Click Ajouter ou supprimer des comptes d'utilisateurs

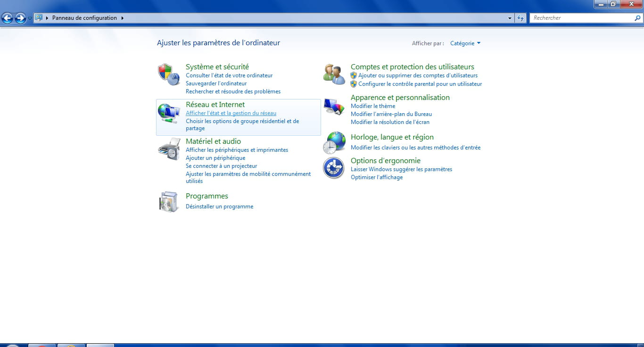click(x=418, y=75)
